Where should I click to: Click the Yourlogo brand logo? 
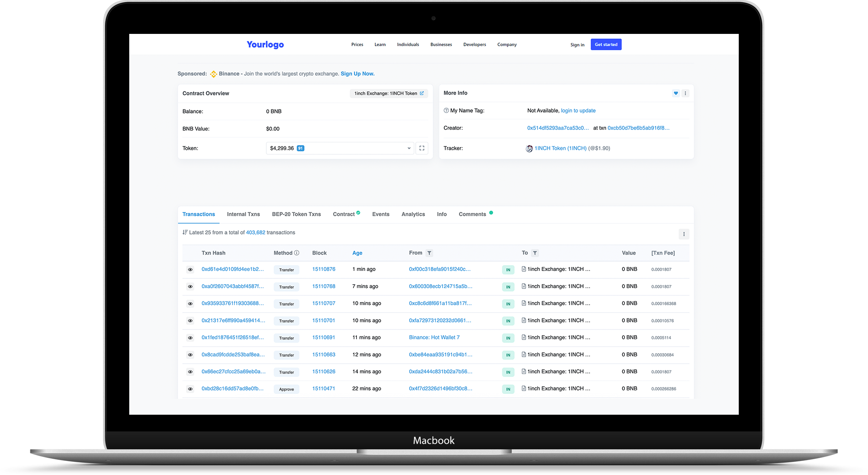265,44
